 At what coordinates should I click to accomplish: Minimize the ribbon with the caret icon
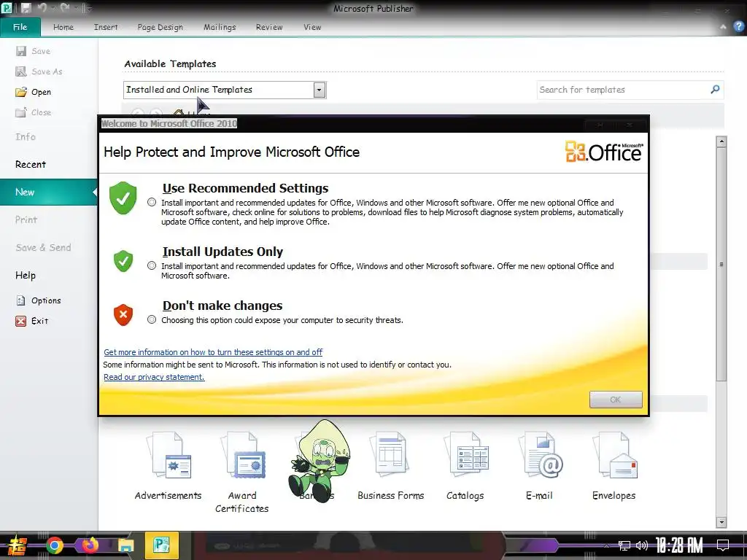(x=723, y=27)
